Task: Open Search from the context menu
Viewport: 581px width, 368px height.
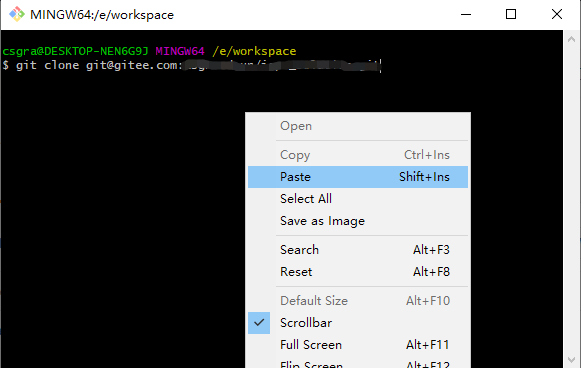Action: 358,250
